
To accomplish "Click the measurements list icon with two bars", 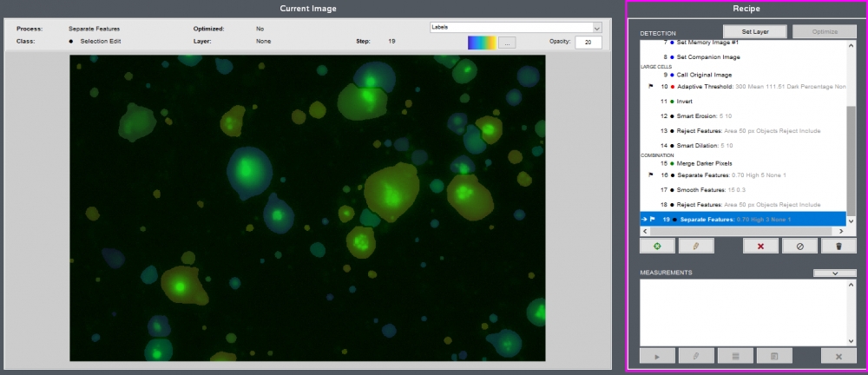I will point(735,356).
